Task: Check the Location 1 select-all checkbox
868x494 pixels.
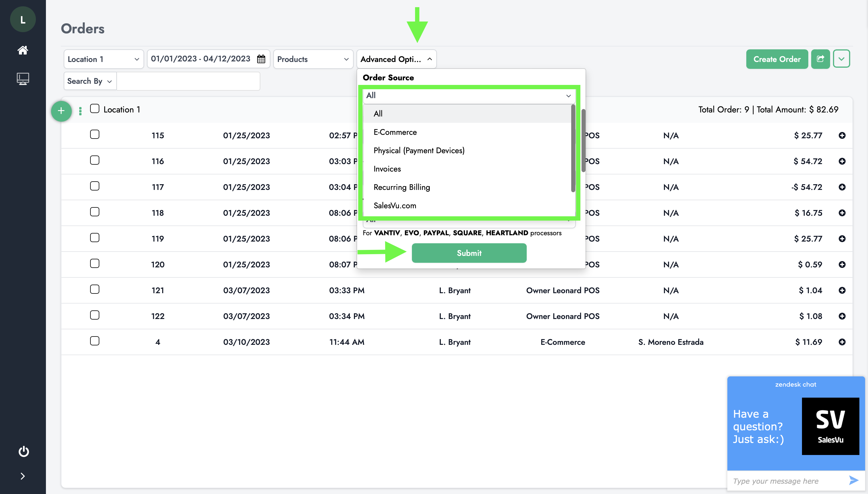Action: click(x=95, y=109)
